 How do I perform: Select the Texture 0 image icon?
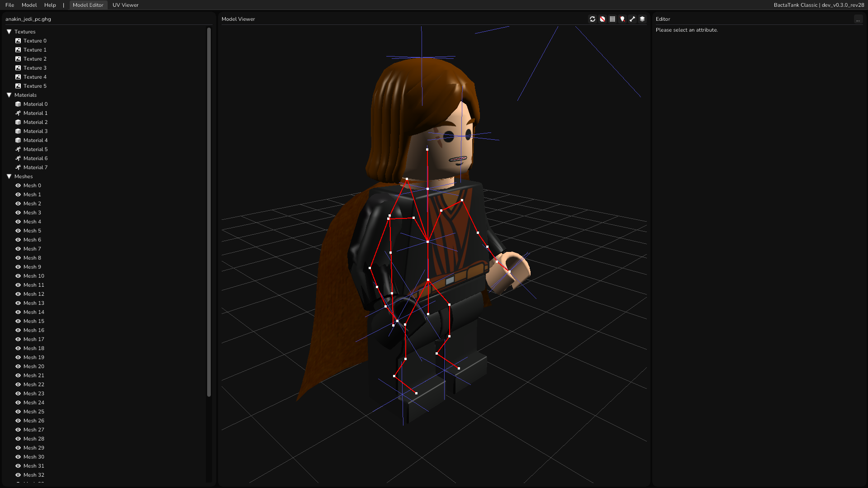pyautogui.click(x=18, y=41)
